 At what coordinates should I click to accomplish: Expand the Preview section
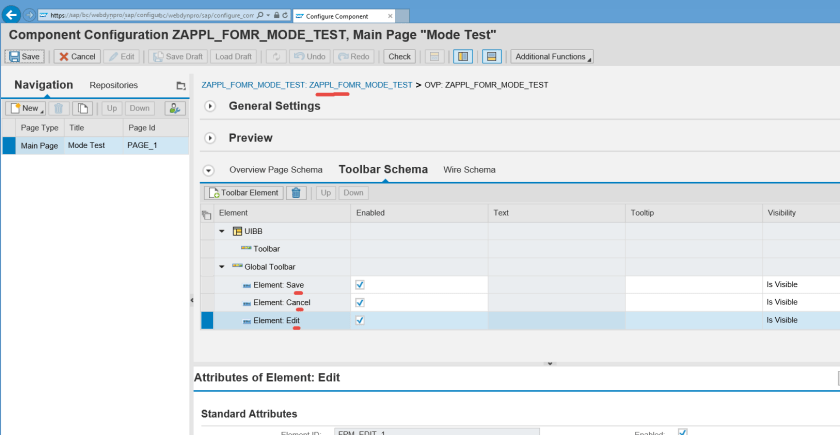coord(210,138)
